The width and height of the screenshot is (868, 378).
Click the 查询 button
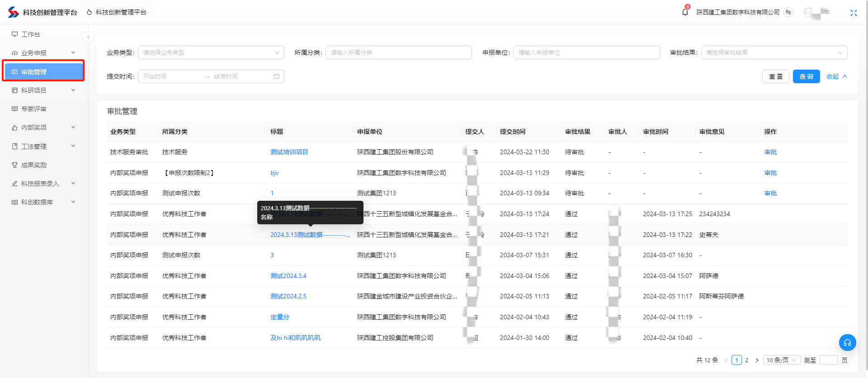tap(806, 76)
